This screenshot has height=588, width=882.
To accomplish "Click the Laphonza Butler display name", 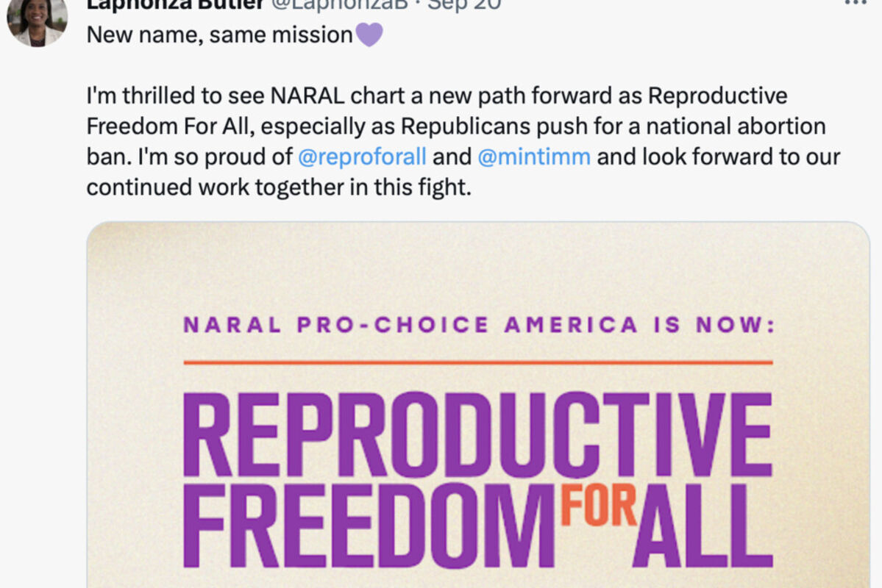I will pos(176,5).
